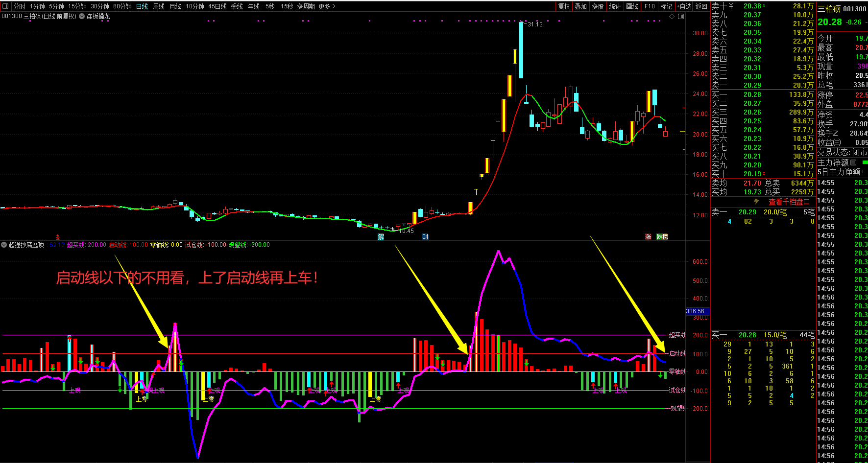Click the 叠加 overlay button

(x=581, y=6)
